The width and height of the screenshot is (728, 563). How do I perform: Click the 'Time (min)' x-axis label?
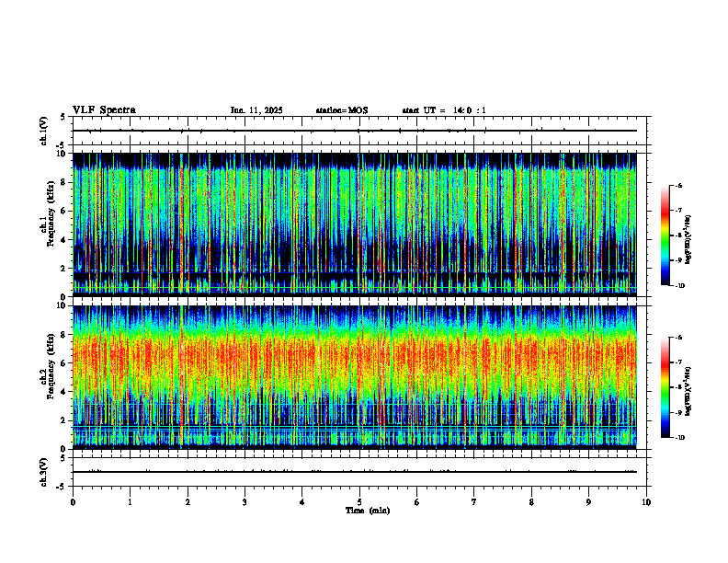click(x=368, y=511)
